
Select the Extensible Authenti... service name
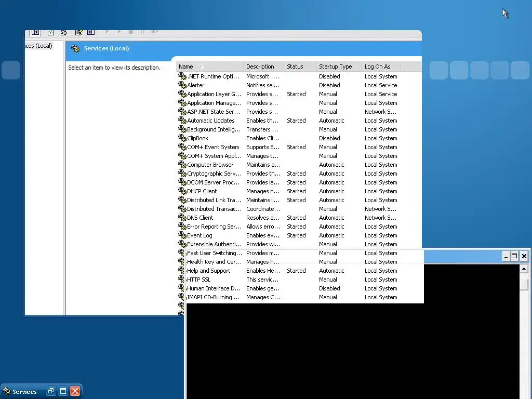click(x=214, y=244)
